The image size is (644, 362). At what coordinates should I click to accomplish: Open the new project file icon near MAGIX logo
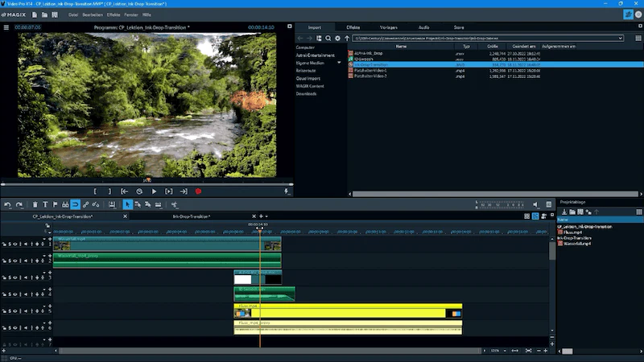(x=35, y=14)
